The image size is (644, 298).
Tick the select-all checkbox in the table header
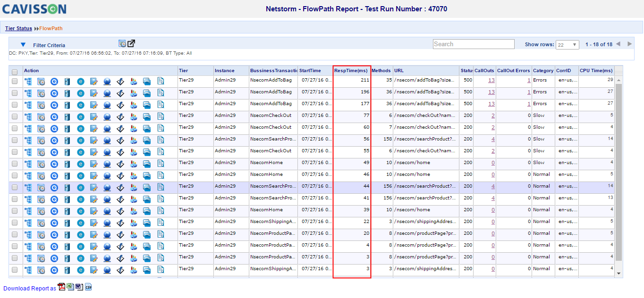click(15, 72)
